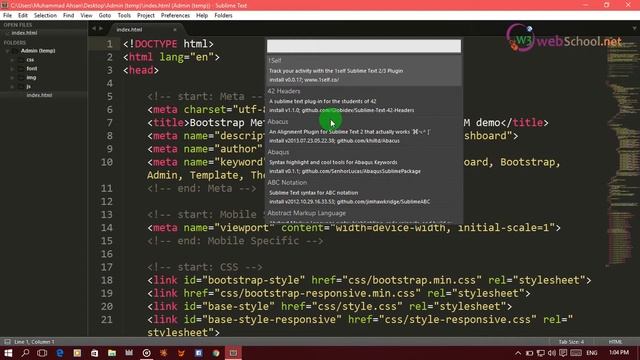
Task: Collapse the Admin (temp) folder
Action: tap(7, 51)
